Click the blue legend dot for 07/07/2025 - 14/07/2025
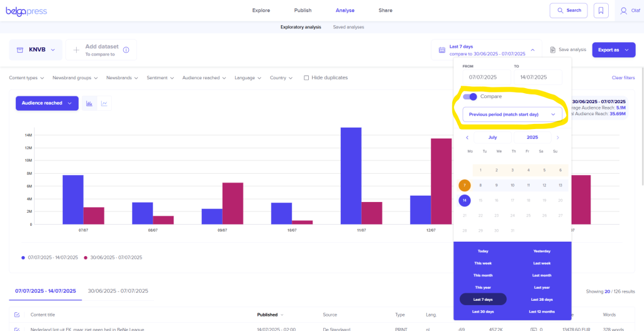This screenshot has width=644, height=331. point(23,257)
